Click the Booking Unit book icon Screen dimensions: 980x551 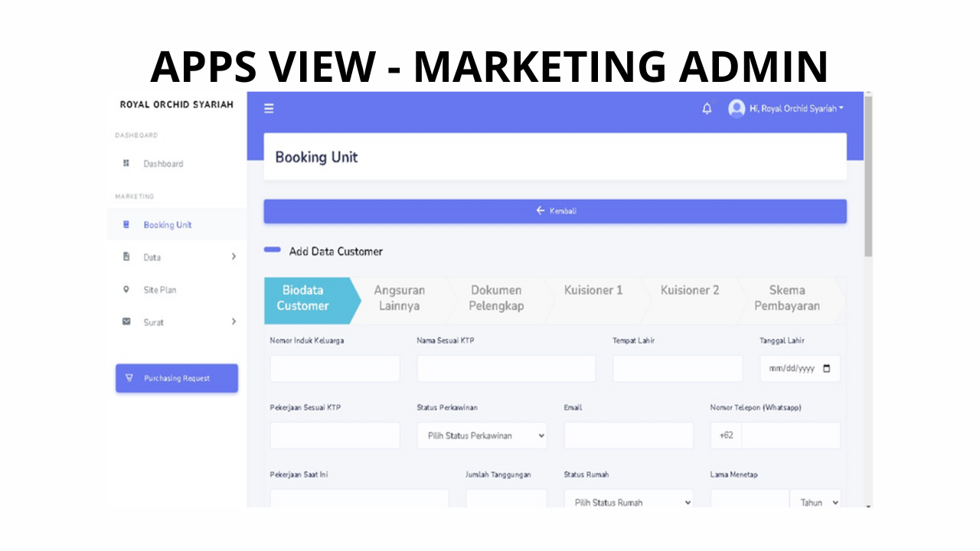pyautogui.click(x=126, y=225)
